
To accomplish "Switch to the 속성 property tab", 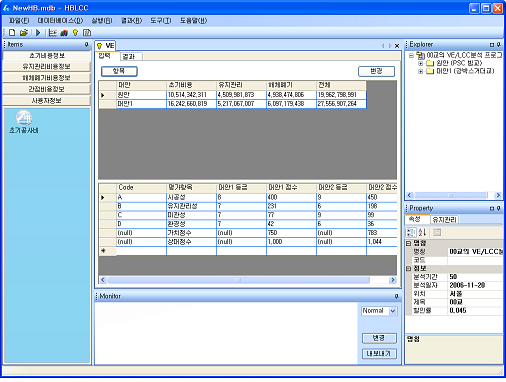I will point(416,219).
